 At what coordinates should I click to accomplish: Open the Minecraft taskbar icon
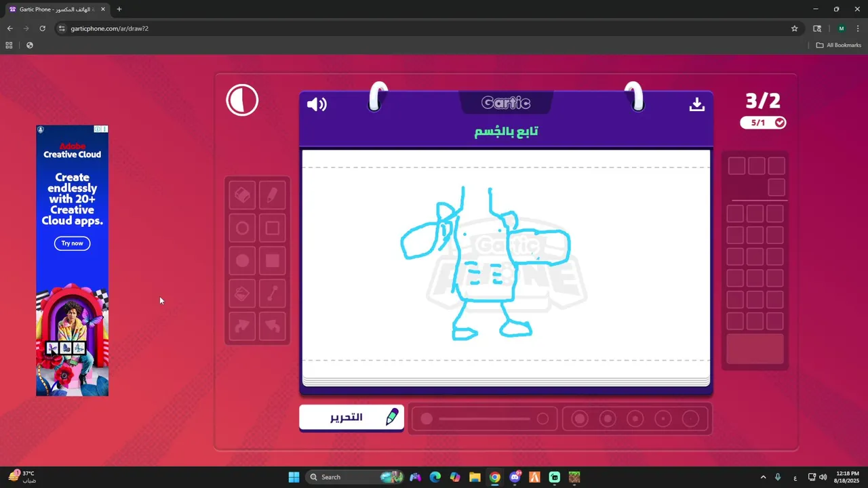pos(574,477)
